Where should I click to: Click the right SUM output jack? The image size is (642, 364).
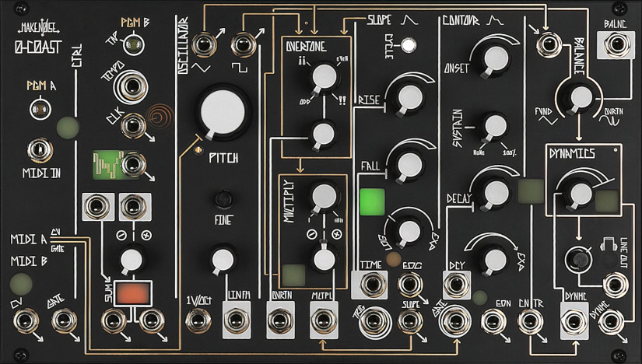tap(152, 321)
